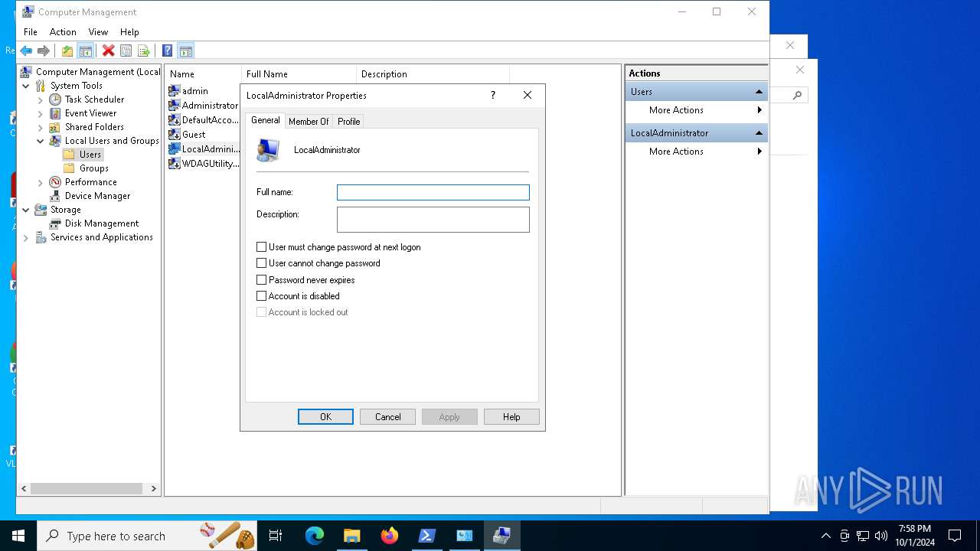Select the Groups folder in the tree
The width and height of the screenshot is (980, 551).
coord(94,168)
